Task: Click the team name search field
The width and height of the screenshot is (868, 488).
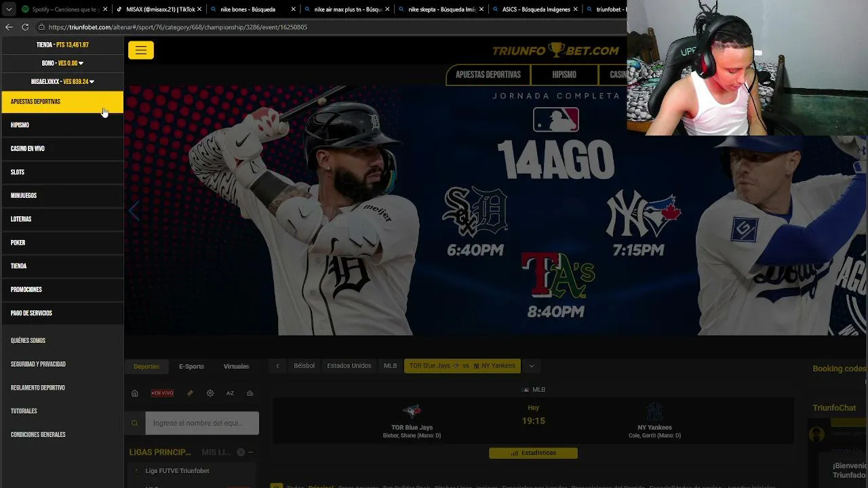Action: (x=202, y=423)
